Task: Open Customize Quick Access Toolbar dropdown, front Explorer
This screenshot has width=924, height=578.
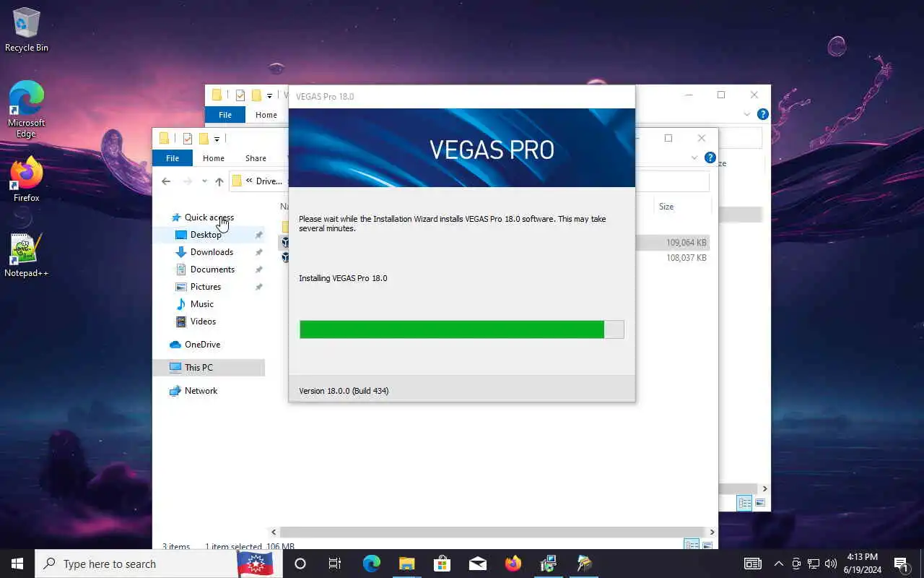Action: tap(217, 139)
